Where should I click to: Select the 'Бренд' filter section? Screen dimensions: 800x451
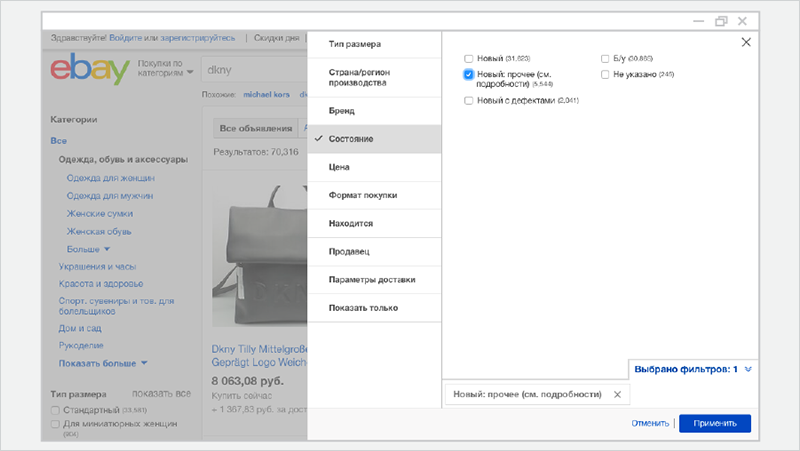coord(374,111)
